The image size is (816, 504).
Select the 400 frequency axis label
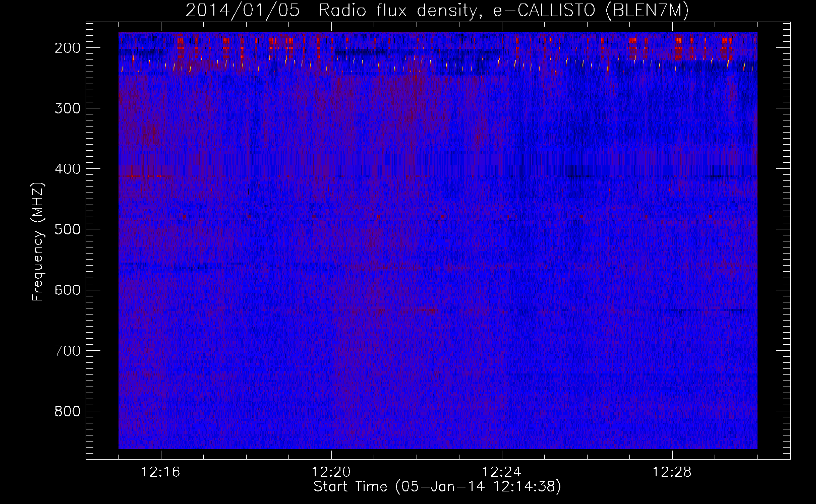click(x=68, y=169)
